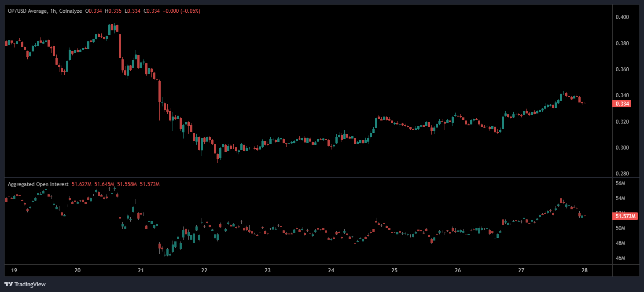644x292 pixels.
Task: Click the 56M open interest axis label
Action: tap(620, 183)
